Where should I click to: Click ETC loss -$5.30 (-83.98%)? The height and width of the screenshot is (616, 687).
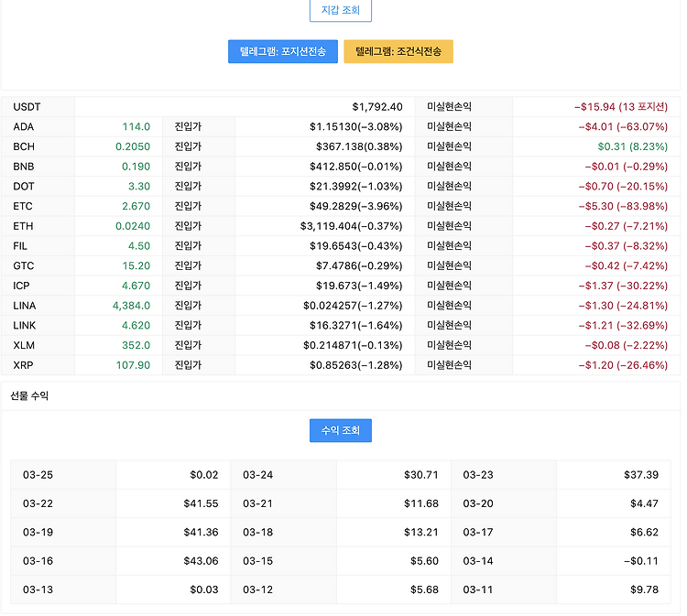pos(623,206)
